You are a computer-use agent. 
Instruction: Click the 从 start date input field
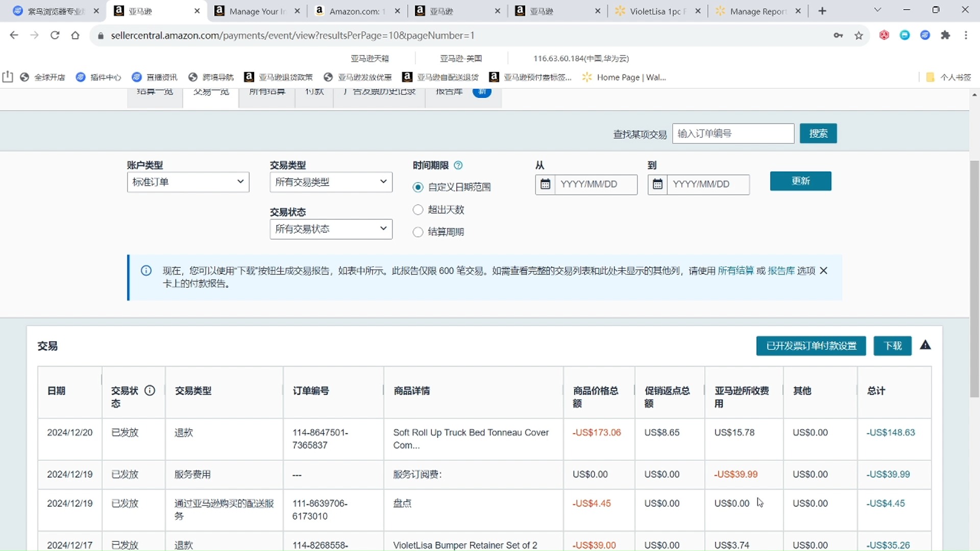[x=596, y=184]
